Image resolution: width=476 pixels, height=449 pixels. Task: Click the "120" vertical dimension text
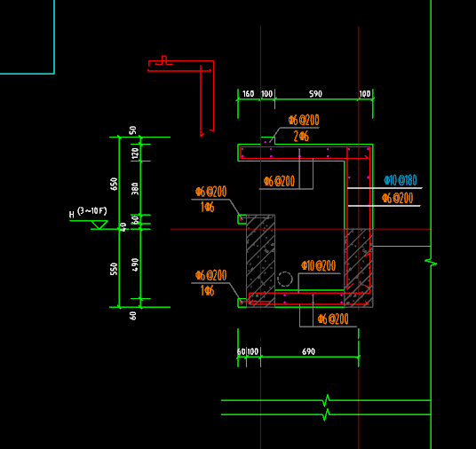(135, 154)
